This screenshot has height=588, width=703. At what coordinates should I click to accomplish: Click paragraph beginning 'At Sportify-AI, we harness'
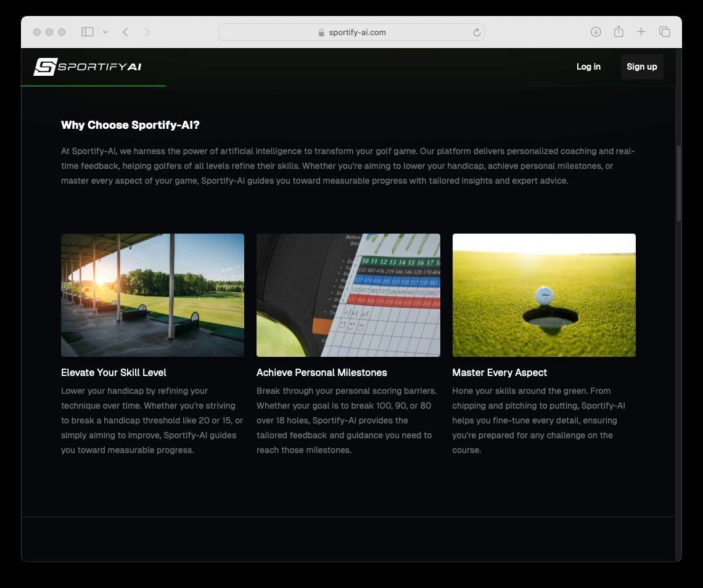[348, 166]
